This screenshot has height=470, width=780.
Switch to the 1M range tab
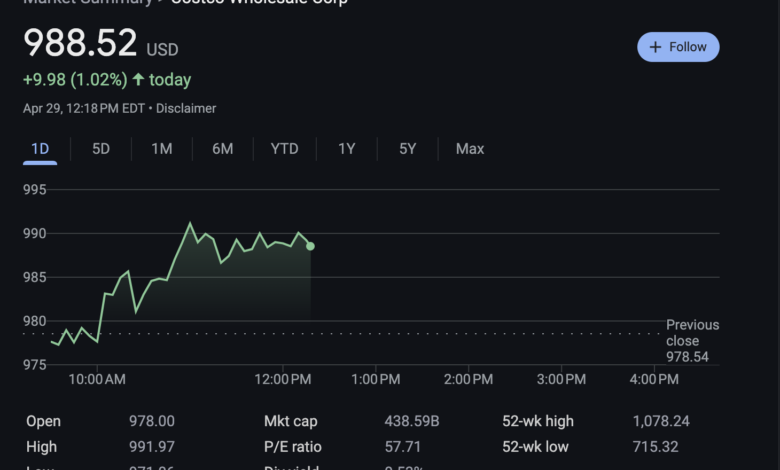[x=162, y=149]
